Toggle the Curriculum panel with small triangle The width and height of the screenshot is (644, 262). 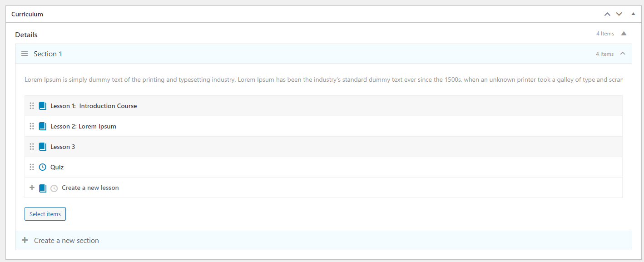[634, 14]
